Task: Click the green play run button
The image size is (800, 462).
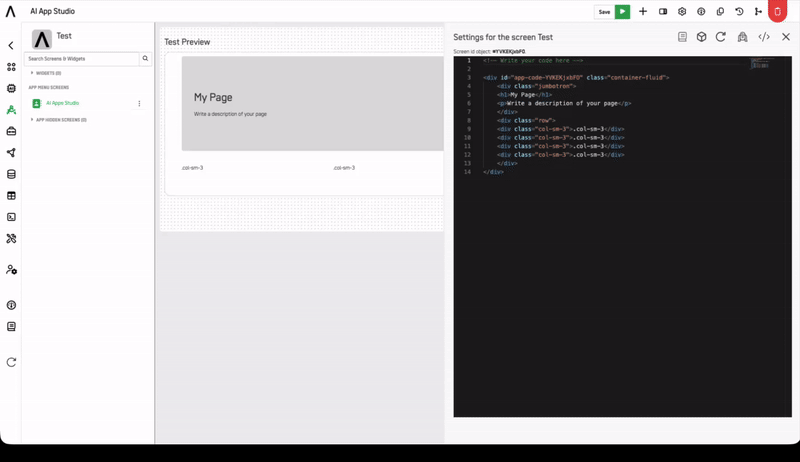Action: [622, 12]
